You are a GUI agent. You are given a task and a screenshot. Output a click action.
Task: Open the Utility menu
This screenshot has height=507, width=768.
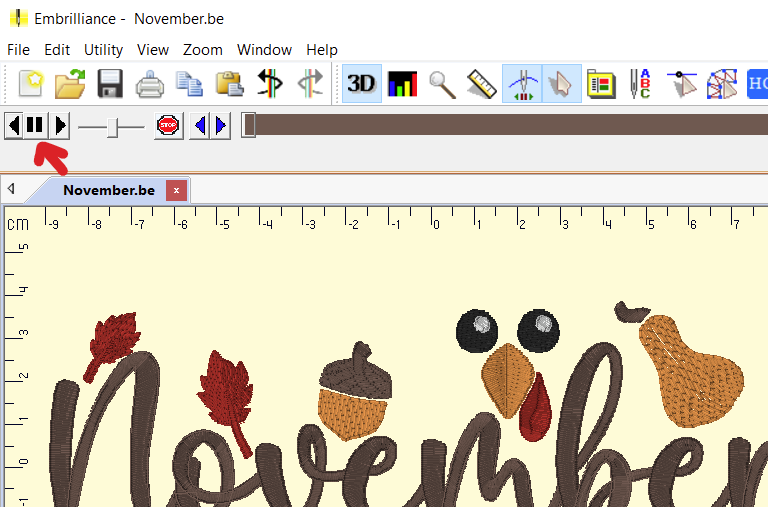[103, 50]
